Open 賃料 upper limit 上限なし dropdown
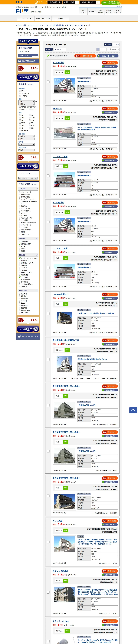138x644 pixels. coord(27,104)
